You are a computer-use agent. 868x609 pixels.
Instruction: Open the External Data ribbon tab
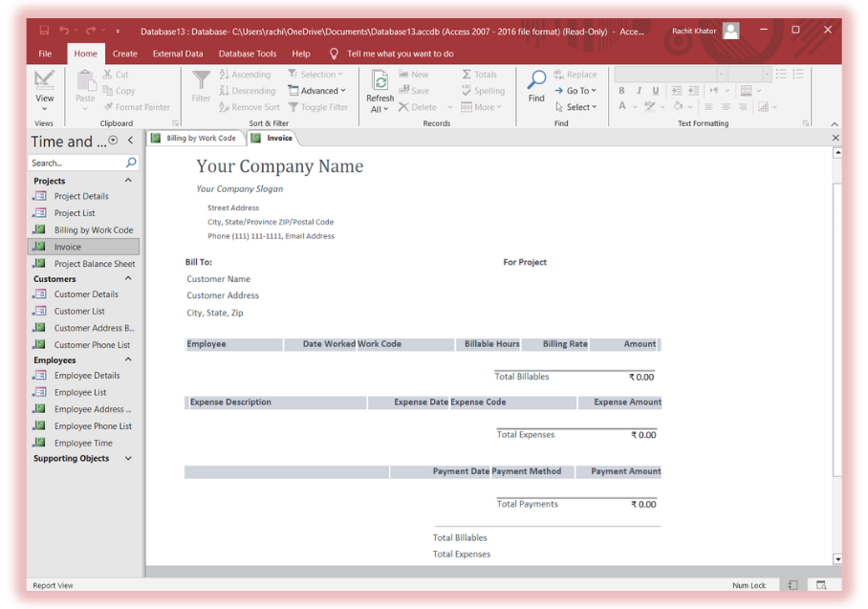click(x=178, y=54)
